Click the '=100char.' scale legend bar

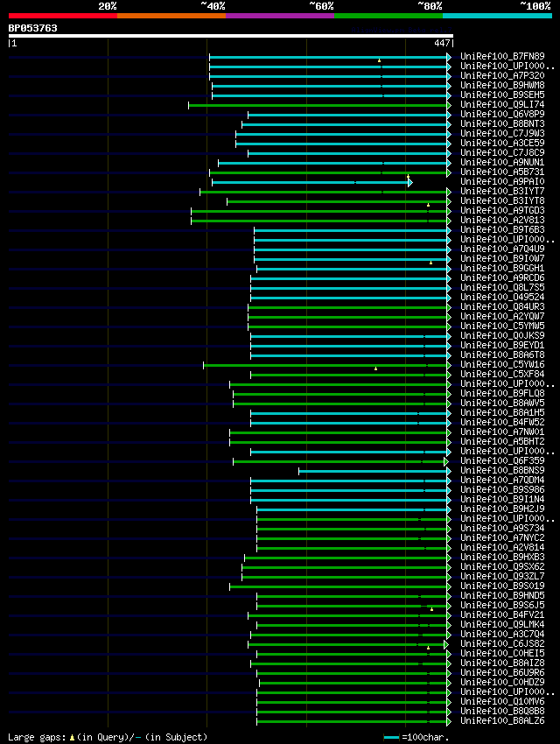click(391, 737)
